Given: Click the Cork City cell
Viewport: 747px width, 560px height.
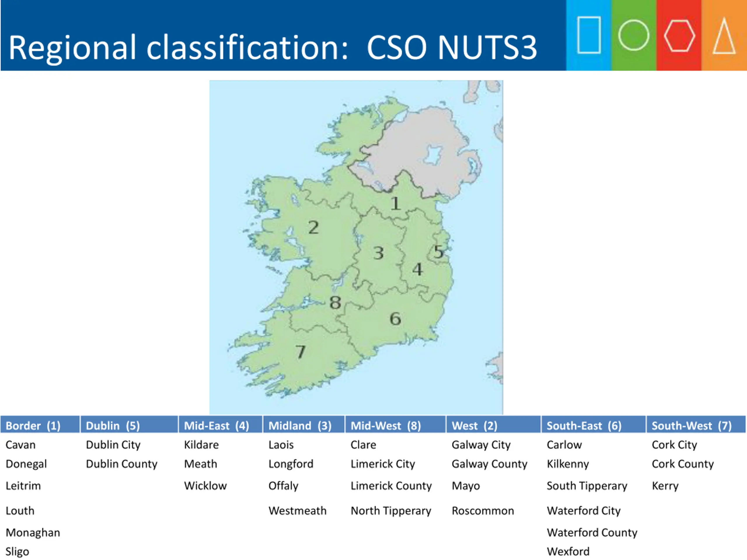Looking at the screenshot, I should tap(674, 445).
